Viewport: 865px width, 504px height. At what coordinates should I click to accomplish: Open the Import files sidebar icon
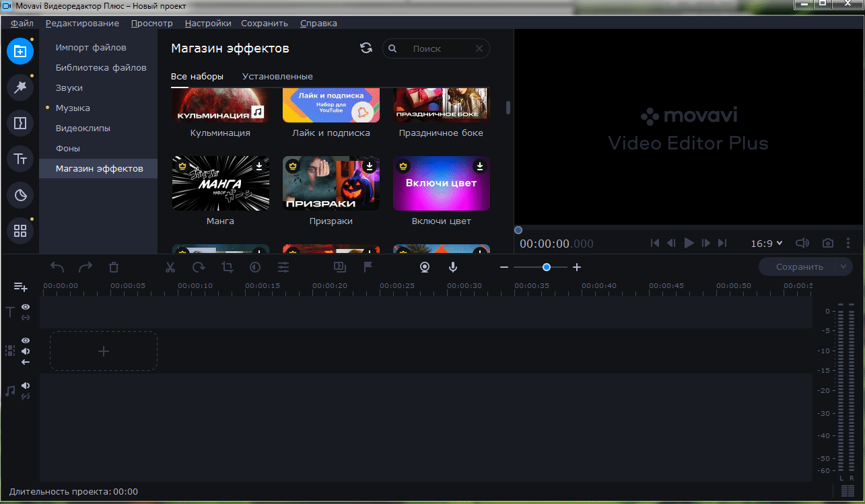pyautogui.click(x=20, y=51)
